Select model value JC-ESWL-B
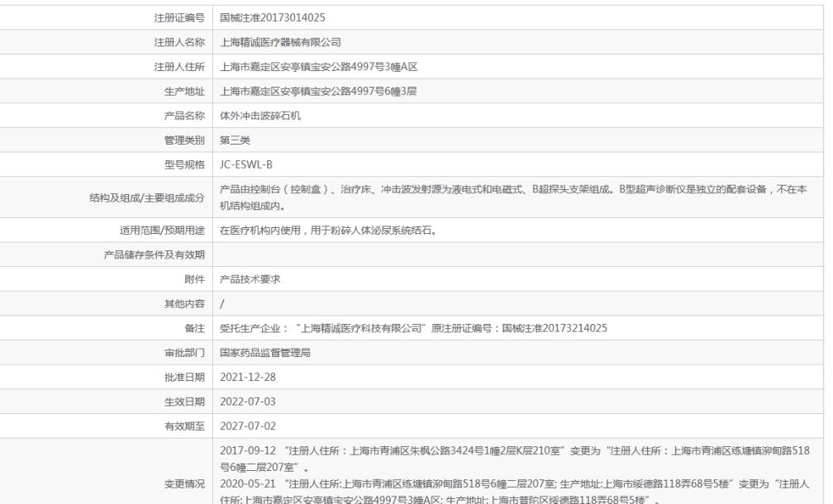The image size is (833, 504). pos(246,164)
